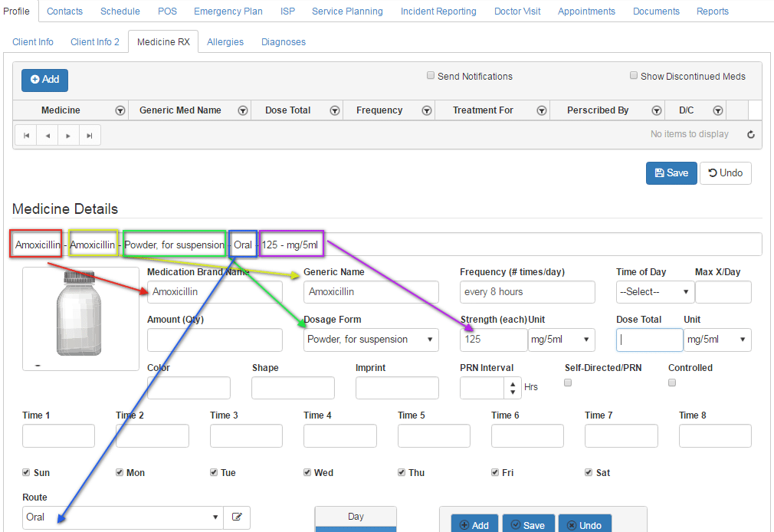The width and height of the screenshot is (774, 532).
Task: Check Show Discontinued Meds option
Action: pos(634,76)
